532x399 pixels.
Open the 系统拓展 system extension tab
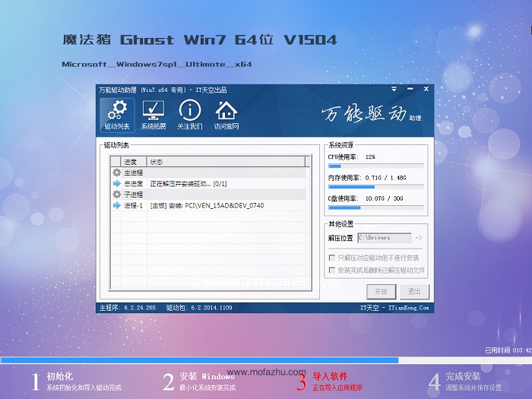(154, 115)
